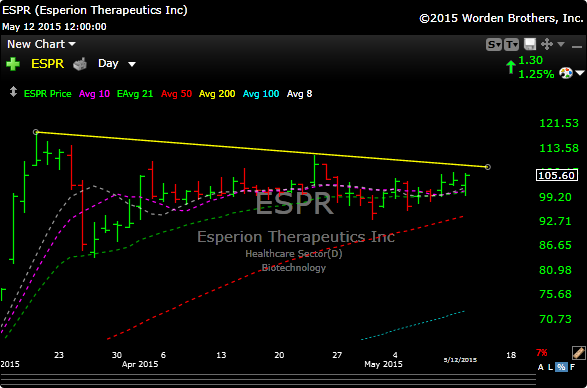The image size is (587, 388).
Task: Click the 1.25% percent change value
Action: pos(536,75)
